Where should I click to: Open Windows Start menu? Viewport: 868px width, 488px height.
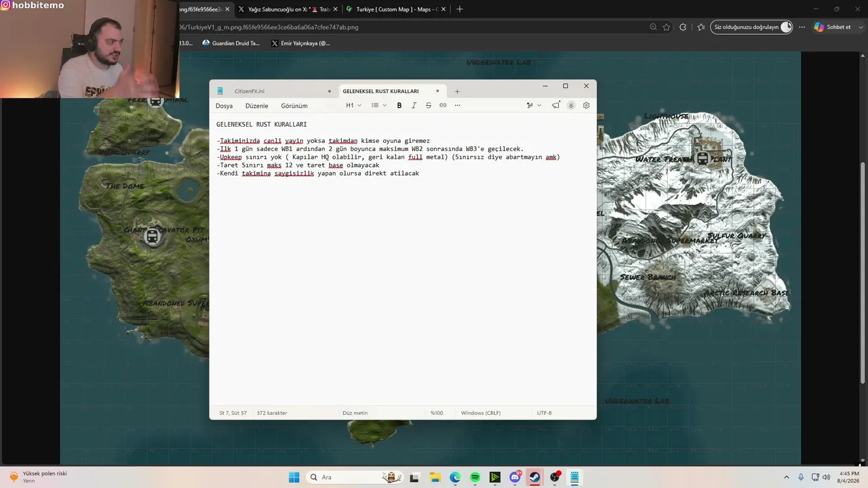click(x=294, y=477)
